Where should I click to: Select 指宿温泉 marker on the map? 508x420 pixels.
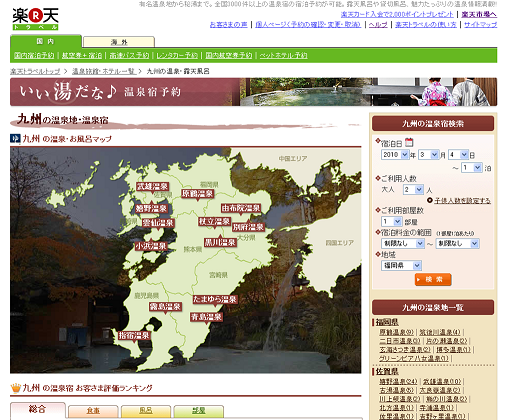coord(134,336)
